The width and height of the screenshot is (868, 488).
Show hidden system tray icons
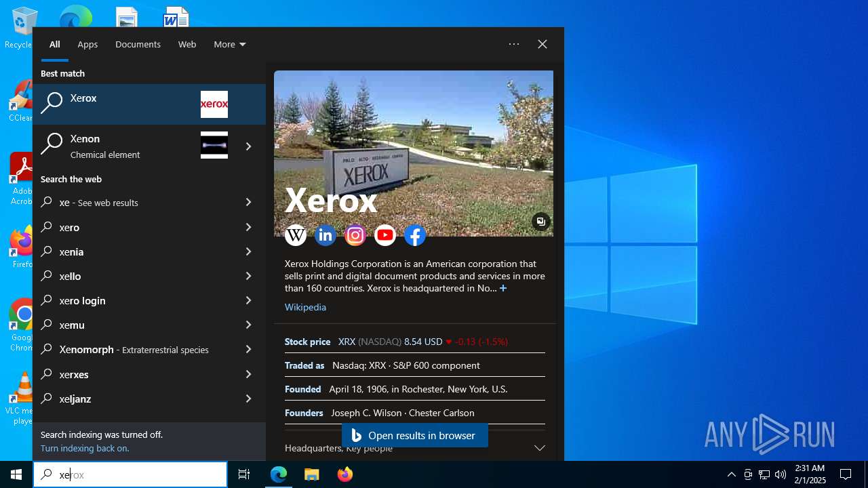tap(731, 474)
